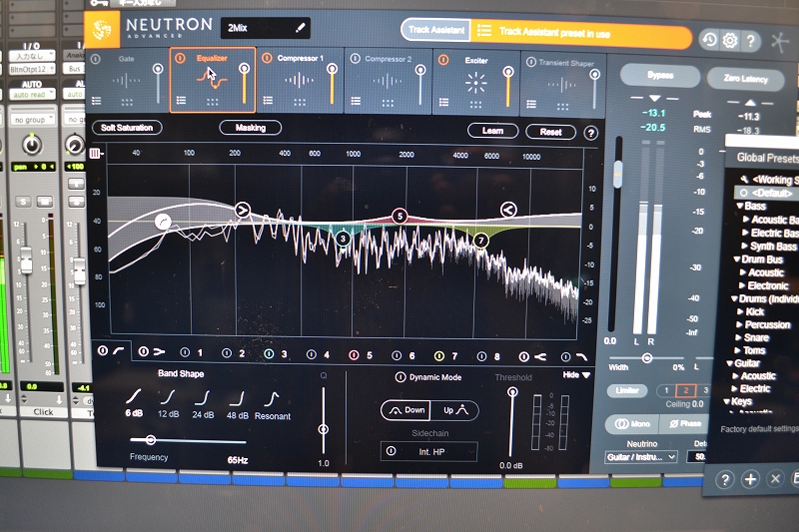
Task: Toggle the Gate module power button
Action: (x=95, y=59)
